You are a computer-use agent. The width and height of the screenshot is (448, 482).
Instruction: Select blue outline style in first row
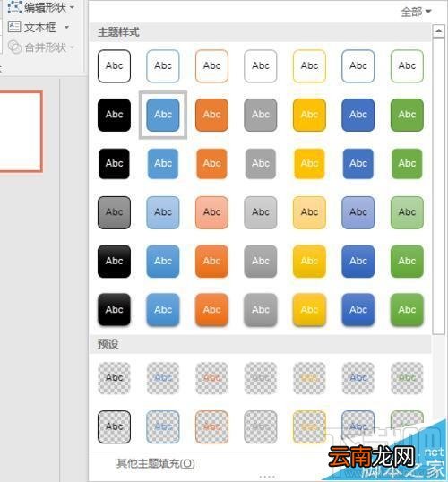[163, 66]
